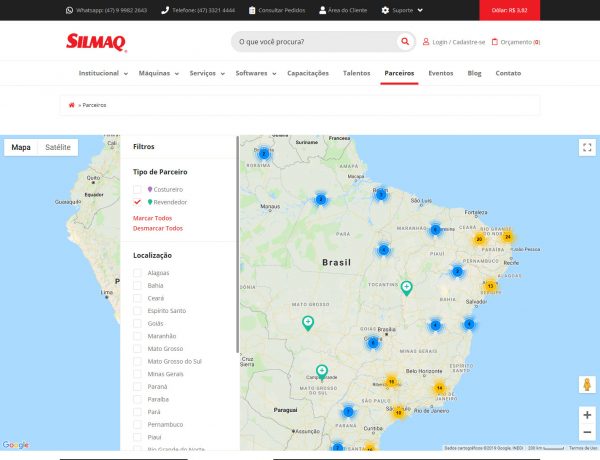Click the Desmarcar Todos link
This screenshot has width=600, height=460.
157,228
